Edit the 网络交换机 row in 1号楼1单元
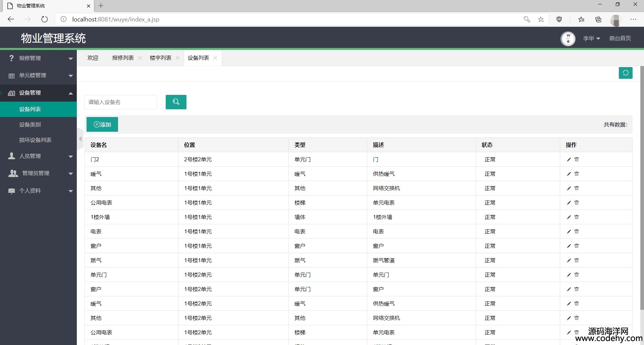The height and width of the screenshot is (345, 644). click(569, 188)
